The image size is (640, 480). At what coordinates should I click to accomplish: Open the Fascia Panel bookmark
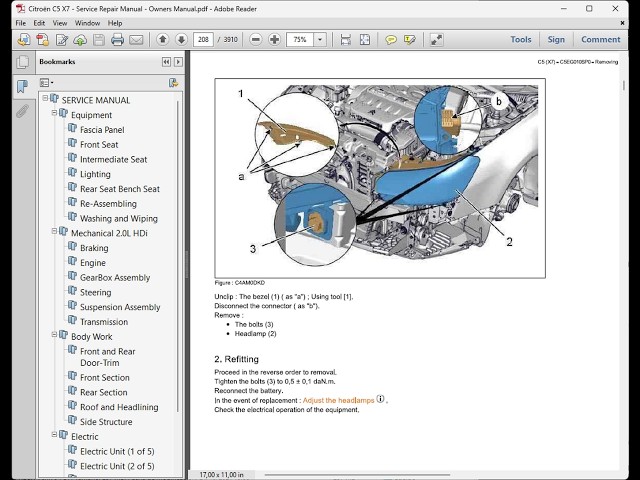(102, 130)
